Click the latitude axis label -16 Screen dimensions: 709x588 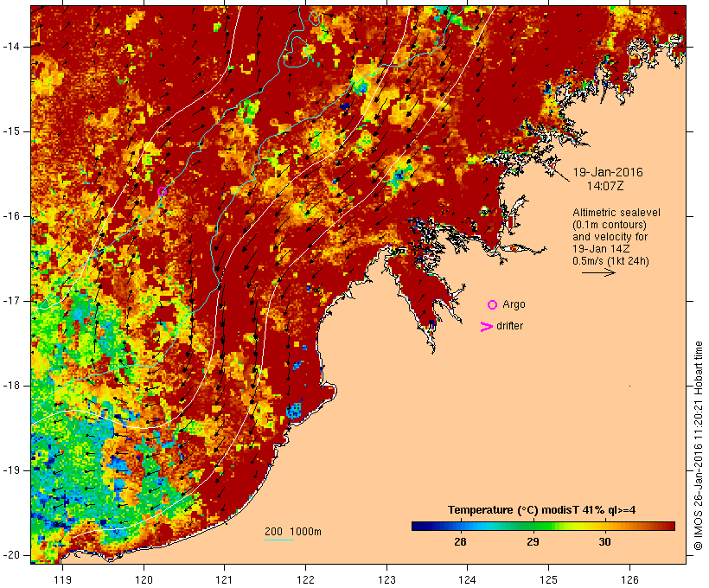(11, 216)
